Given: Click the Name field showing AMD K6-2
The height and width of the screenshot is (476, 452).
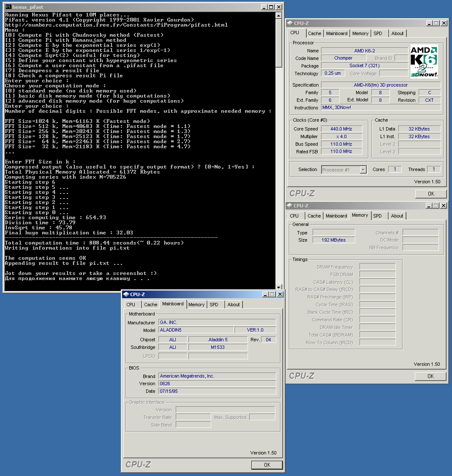Looking at the screenshot, I should [x=364, y=51].
